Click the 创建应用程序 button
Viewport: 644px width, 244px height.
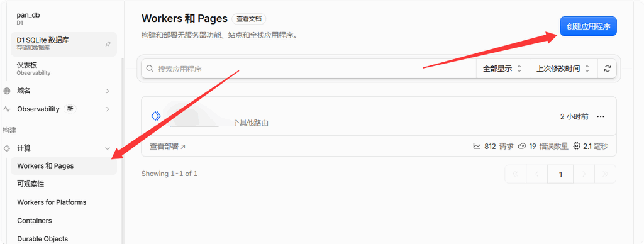coord(588,26)
